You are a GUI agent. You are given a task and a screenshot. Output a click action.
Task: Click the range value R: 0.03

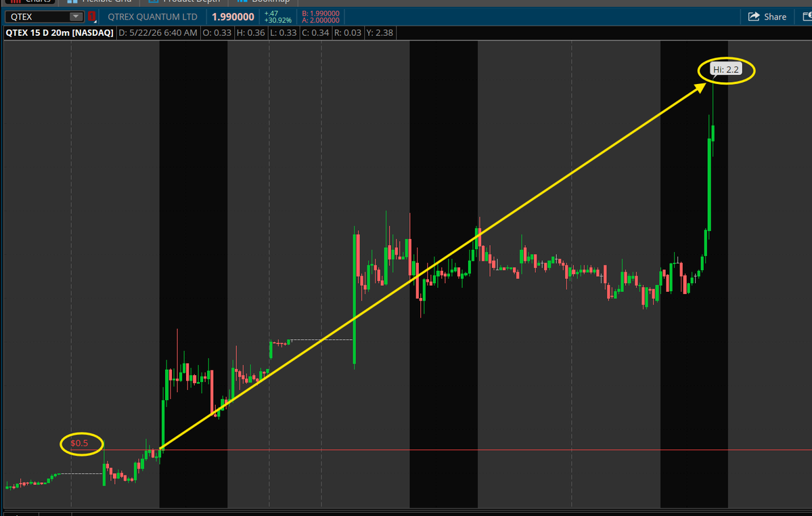346,33
